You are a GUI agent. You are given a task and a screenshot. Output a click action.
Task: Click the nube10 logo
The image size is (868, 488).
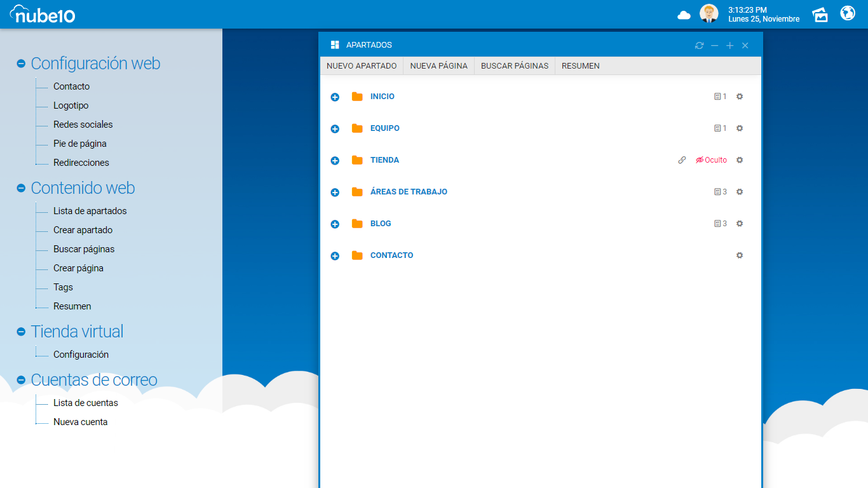point(43,14)
